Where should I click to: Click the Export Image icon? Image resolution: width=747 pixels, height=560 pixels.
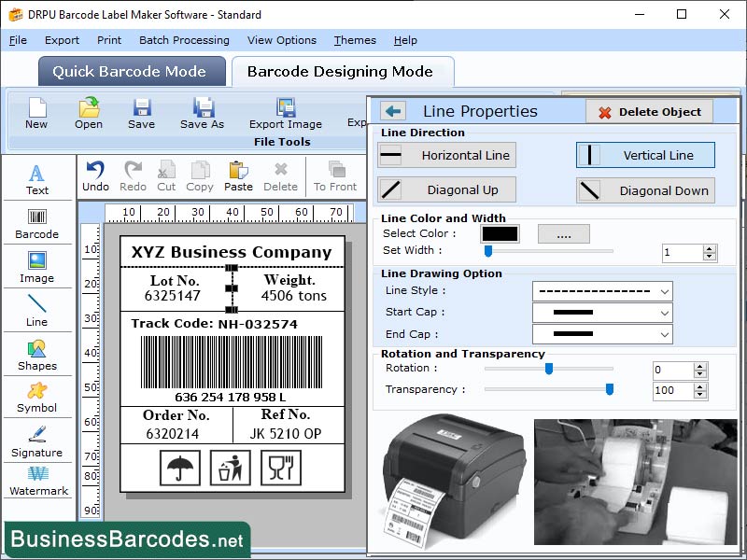tap(285, 111)
